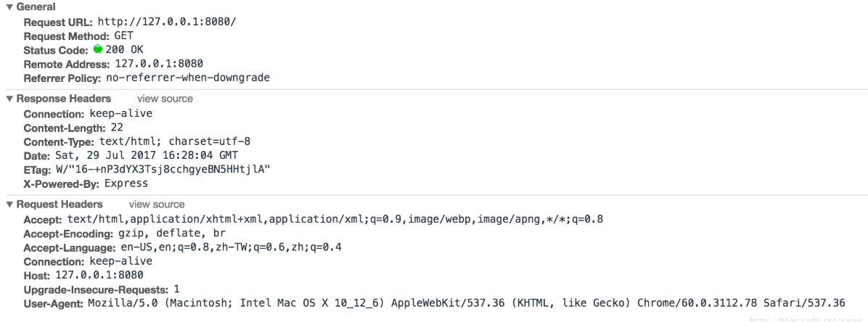Click the Upgrade-Insecure-Requests label
Viewport: 868px width, 322px height.
pos(96,290)
